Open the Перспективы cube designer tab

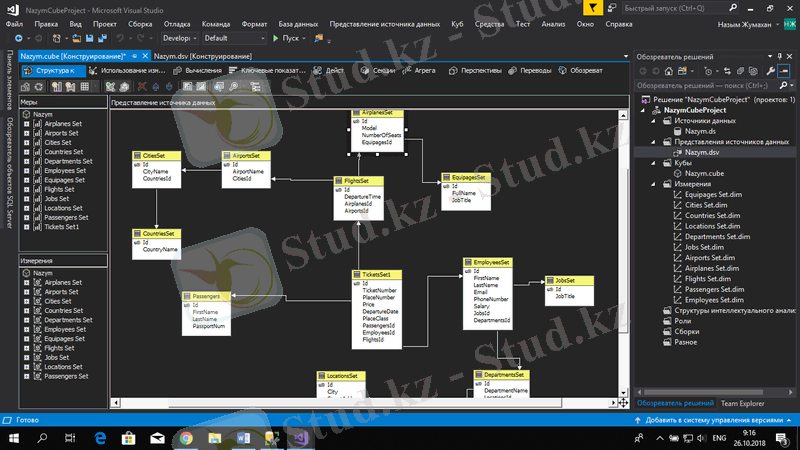[x=475, y=70]
